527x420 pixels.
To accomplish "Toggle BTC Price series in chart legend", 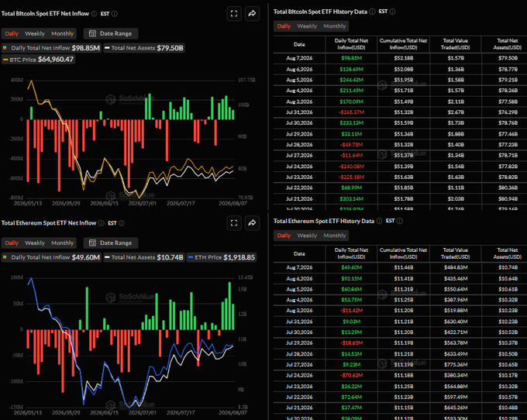I will point(38,60).
